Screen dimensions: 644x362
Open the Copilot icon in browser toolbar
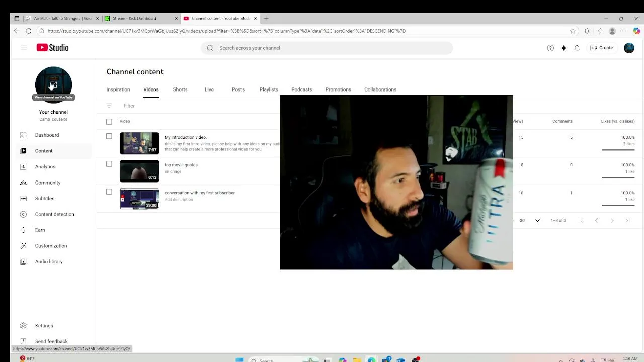(636, 31)
